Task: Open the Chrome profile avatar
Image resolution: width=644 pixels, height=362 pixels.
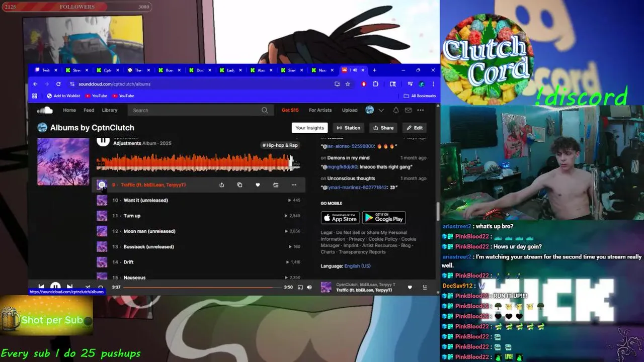Action: tap(422, 84)
